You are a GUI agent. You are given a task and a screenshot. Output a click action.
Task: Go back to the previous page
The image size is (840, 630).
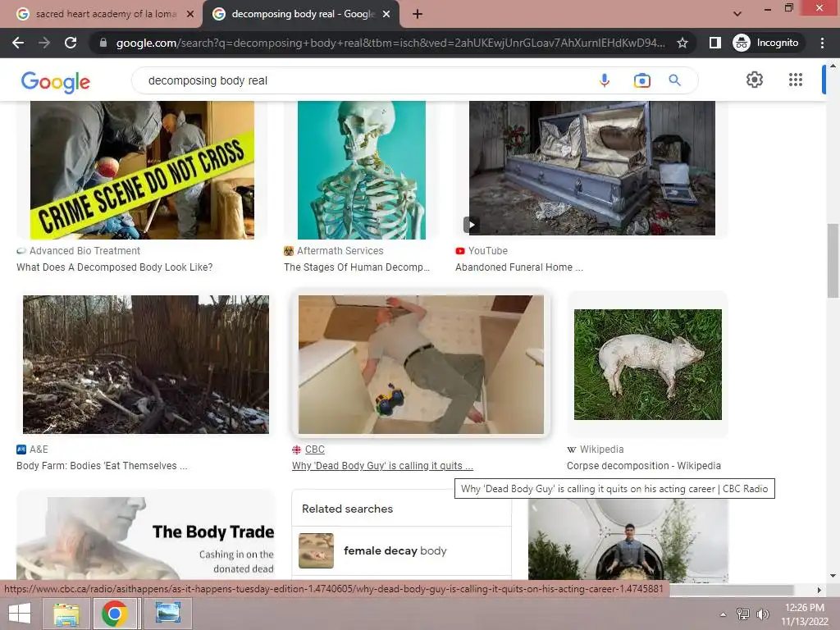coord(18,43)
